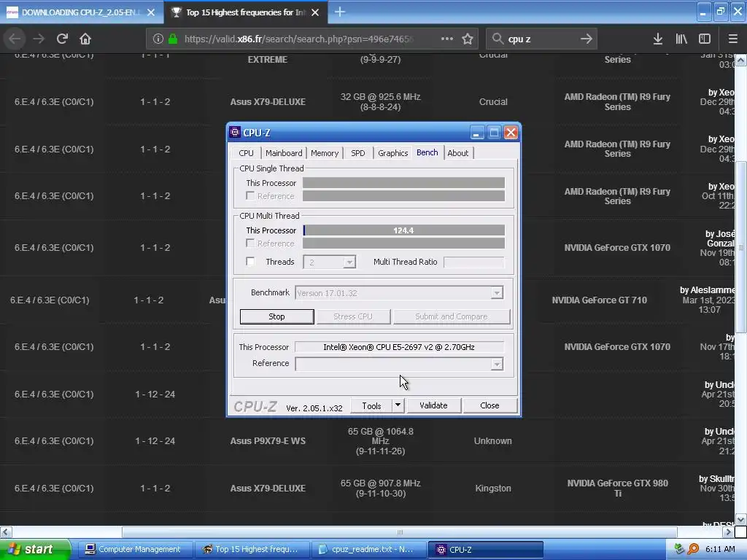
Task: Click the Multi Thread Ratio field
Action: point(473,262)
